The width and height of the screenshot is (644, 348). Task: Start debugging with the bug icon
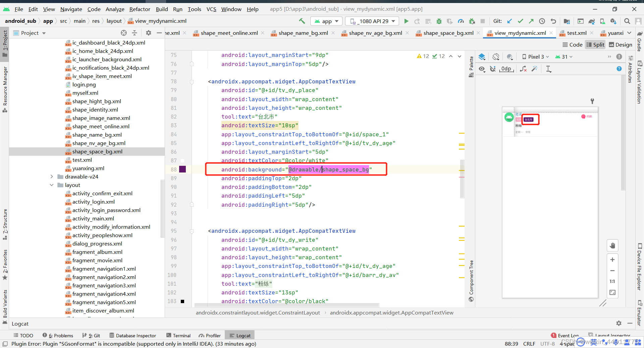[439, 21]
